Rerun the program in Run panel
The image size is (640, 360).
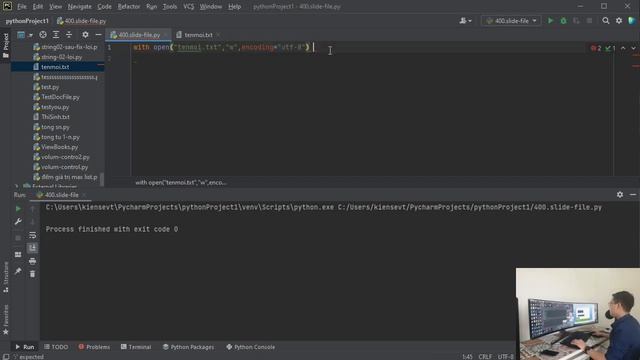18,209
